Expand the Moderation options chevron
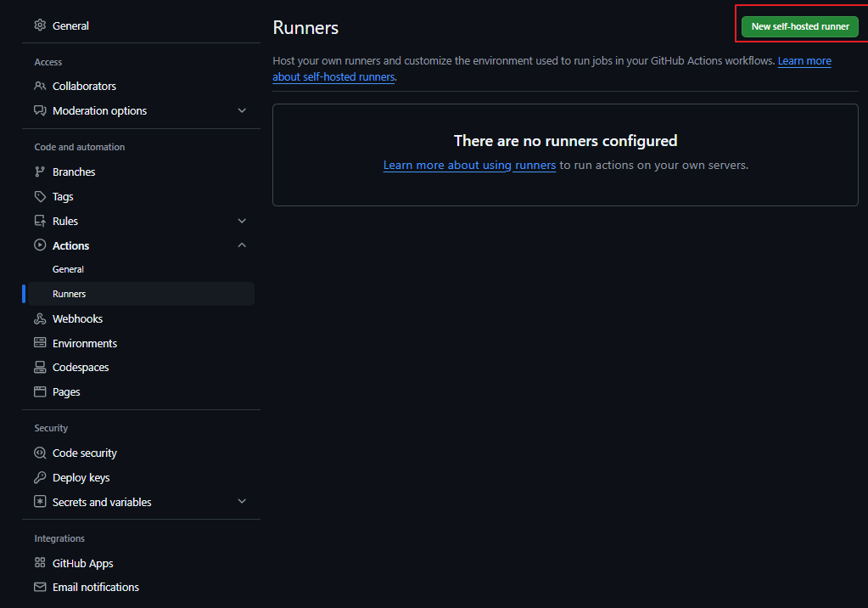Viewport: 868px width, 608px height. tap(242, 110)
